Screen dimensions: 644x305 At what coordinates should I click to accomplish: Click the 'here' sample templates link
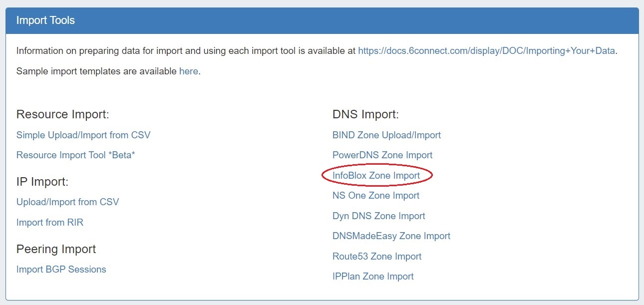coord(188,71)
